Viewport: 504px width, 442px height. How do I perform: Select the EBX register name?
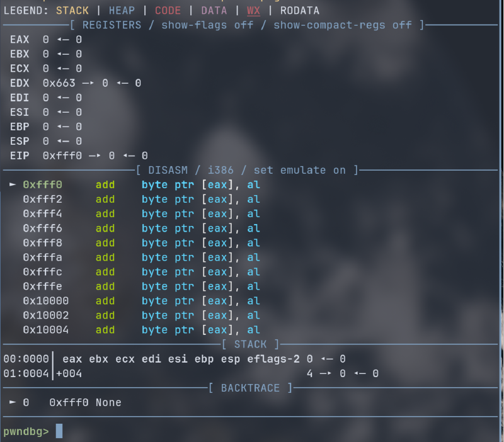coord(20,54)
